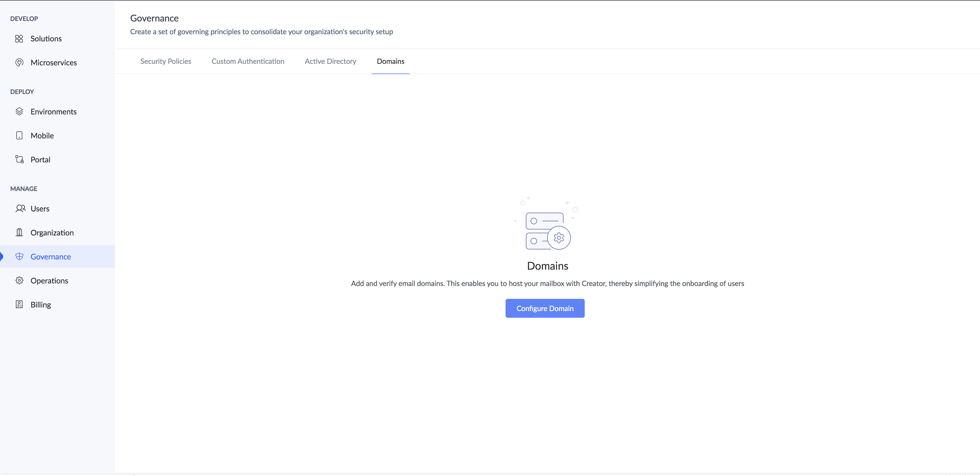Open Operations in the Manage section
980x476 pixels.
(x=49, y=281)
